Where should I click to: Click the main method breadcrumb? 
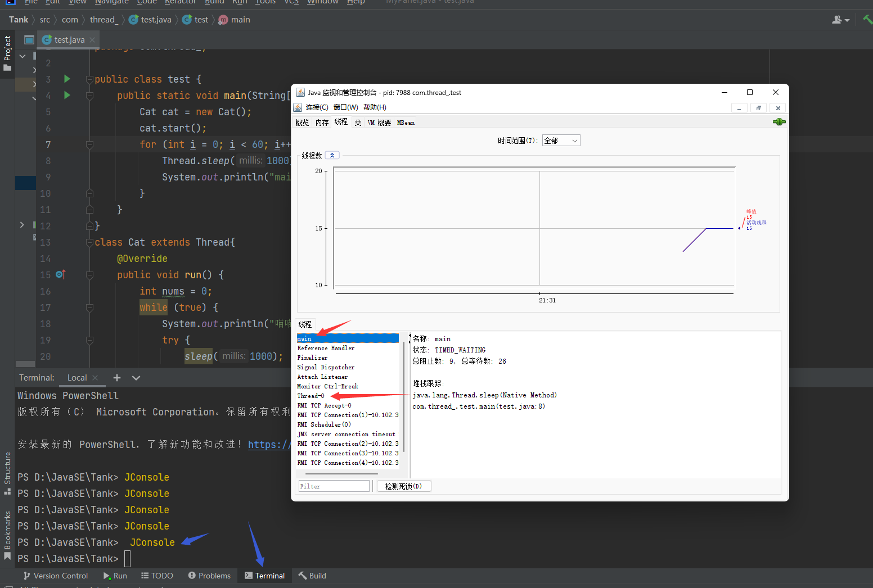pos(234,20)
